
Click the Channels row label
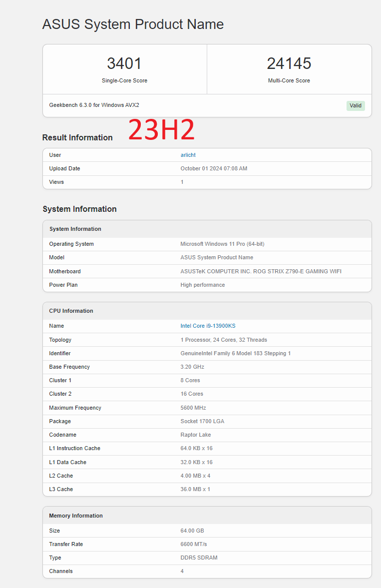[x=61, y=571]
